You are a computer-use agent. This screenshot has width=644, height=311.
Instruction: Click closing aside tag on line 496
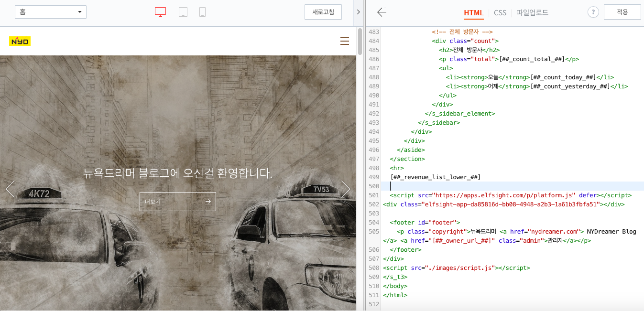(x=411, y=150)
